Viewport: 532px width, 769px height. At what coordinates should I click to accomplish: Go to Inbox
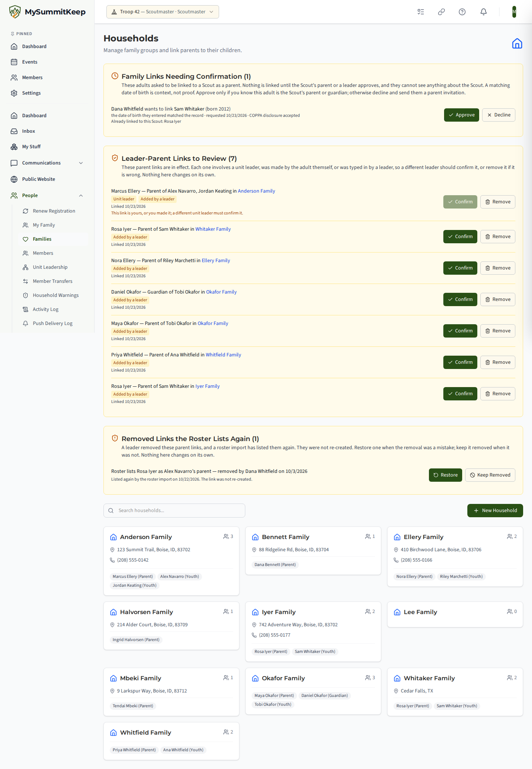(47, 131)
